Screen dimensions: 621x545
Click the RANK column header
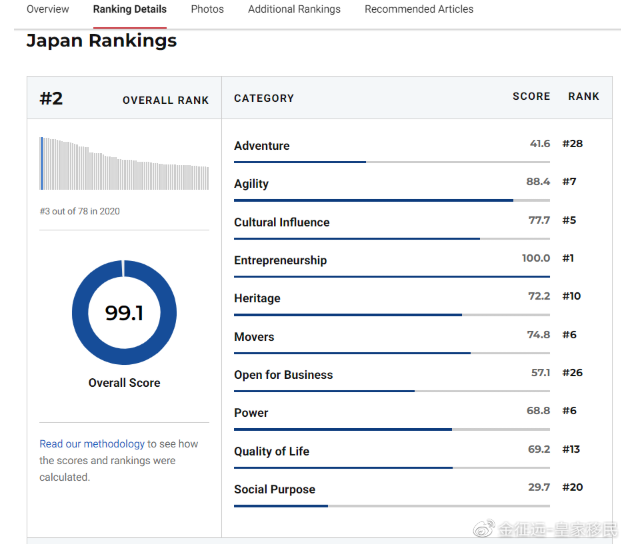[583, 96]
